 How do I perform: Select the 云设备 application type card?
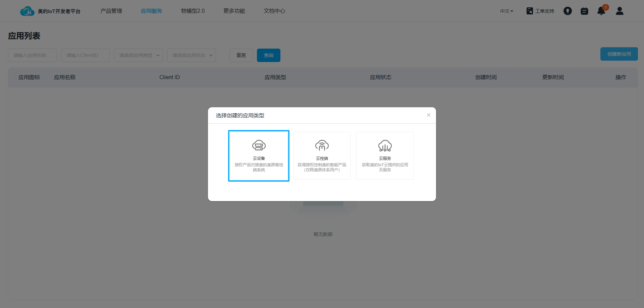pos(259,156)
